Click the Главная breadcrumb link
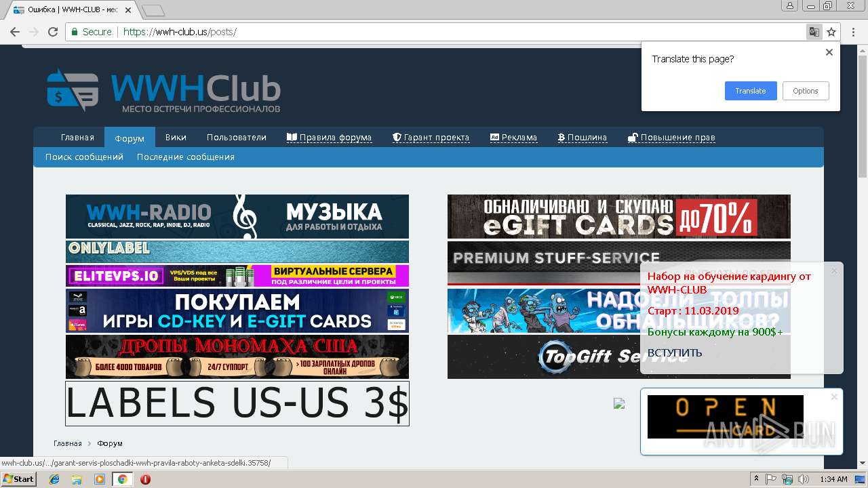Viewport: 868px width, 488px height. click(68, 443)
